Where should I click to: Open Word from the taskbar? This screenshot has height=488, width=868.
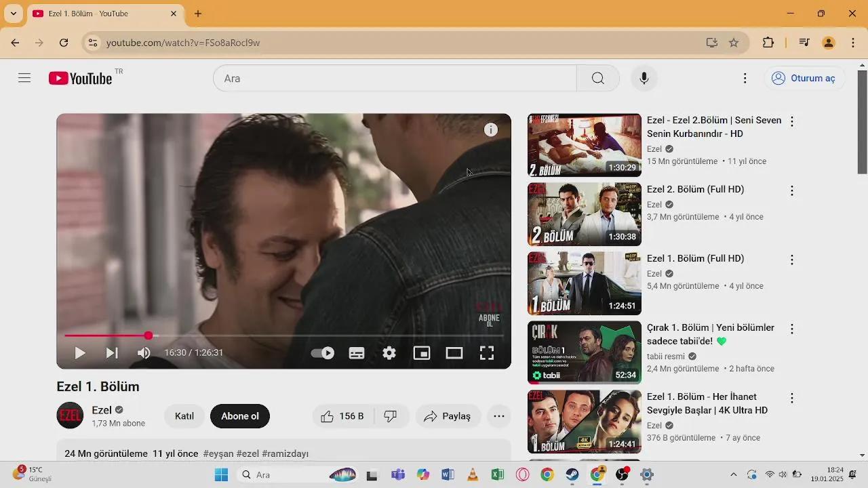[448, 474]
